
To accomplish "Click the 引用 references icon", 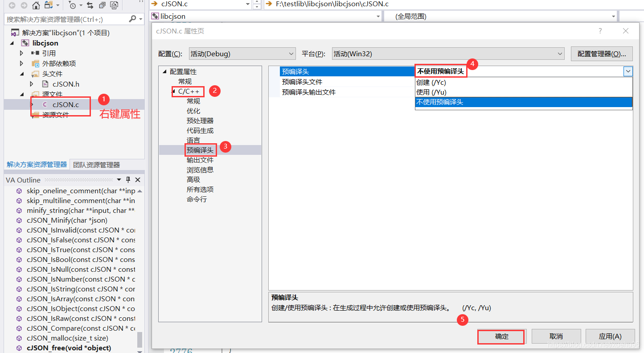I will click(x=35, y=53).
